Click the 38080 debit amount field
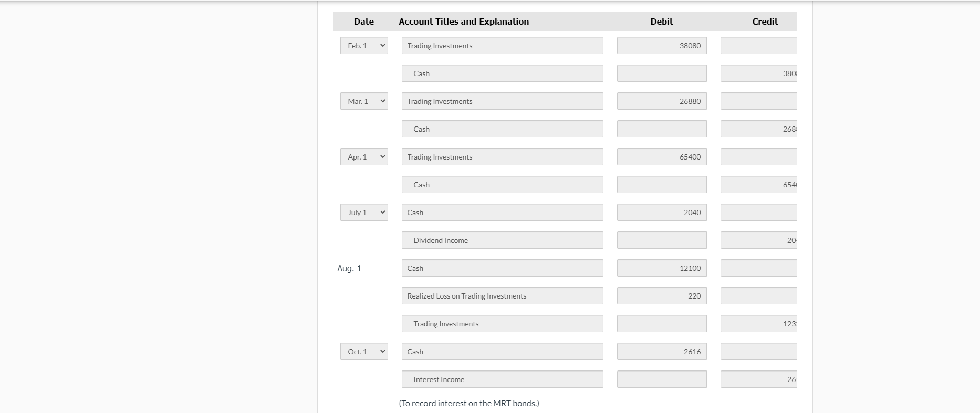Screen dimensions: 980x413 click(661, 45)
